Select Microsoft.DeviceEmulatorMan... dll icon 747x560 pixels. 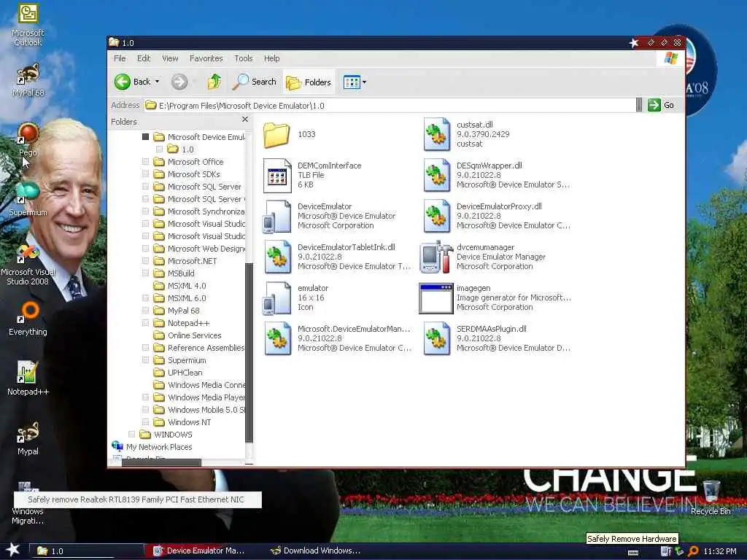[x=277, y=338]
